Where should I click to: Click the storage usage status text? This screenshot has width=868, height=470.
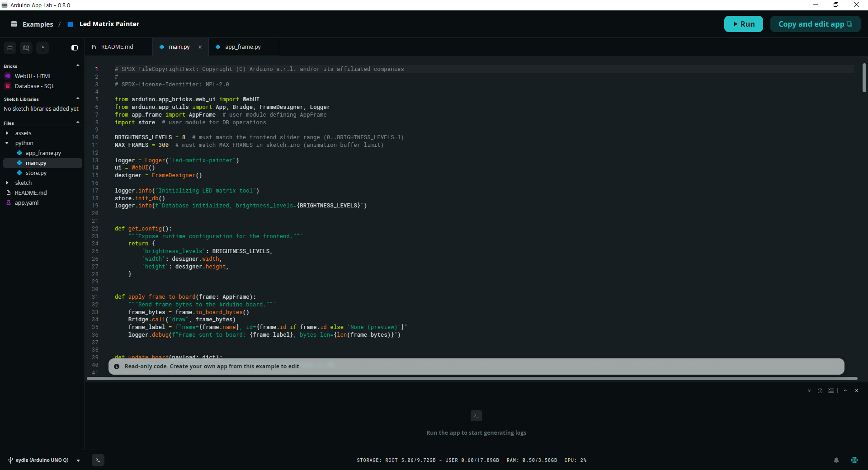tap(428, 460)
